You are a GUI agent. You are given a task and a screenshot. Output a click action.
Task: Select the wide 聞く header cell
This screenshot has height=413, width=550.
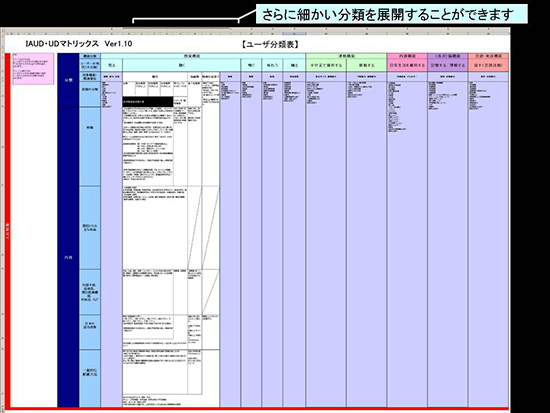coord(182,65)
